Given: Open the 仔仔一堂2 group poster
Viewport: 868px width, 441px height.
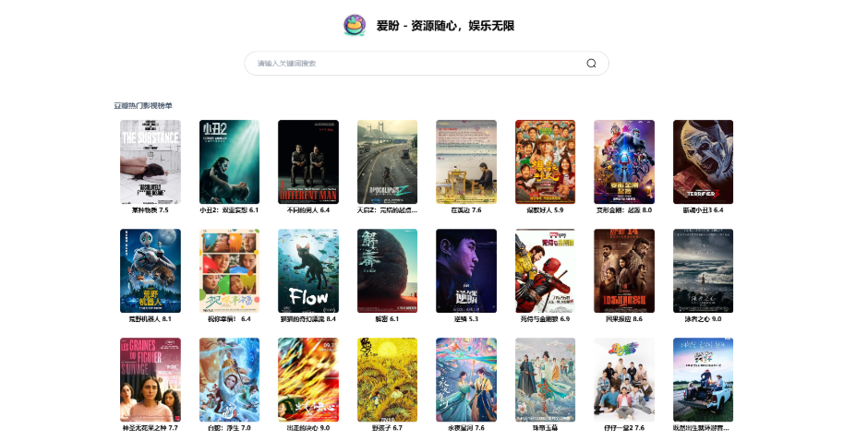Looking at the screenshot, I should point(624,380).
